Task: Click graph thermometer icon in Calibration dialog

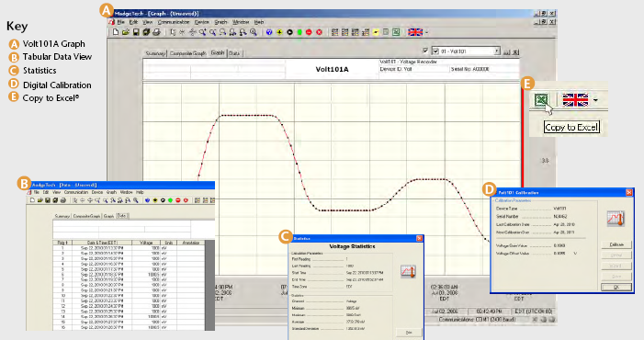Action: [616, 218]
